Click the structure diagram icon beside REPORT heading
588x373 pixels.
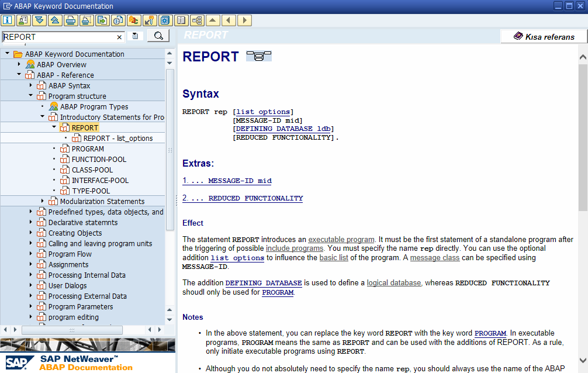(259, 56)
